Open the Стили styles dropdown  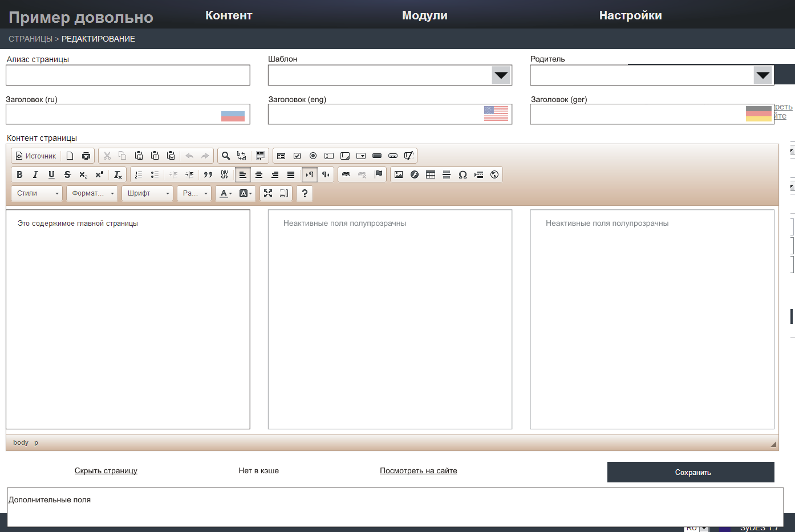tap(37, 193)
